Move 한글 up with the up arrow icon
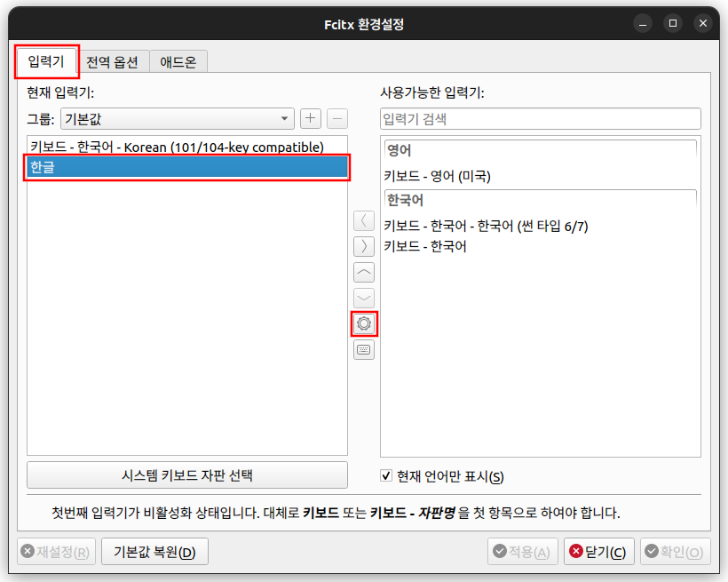 click(363, 272)
